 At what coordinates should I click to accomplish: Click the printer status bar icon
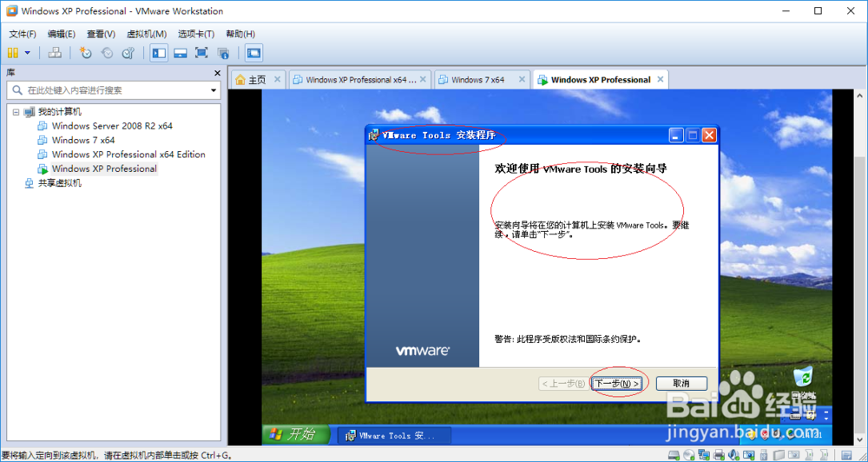point(719,455)
